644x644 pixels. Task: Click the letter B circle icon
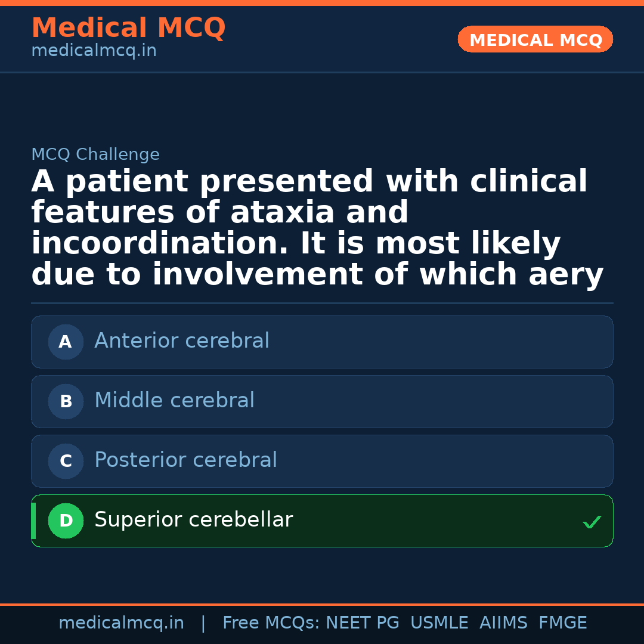coord(66,401)
